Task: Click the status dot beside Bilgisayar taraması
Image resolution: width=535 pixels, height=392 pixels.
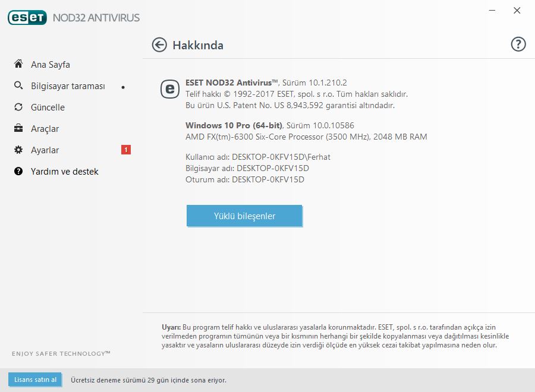Action: coord(123,87)
